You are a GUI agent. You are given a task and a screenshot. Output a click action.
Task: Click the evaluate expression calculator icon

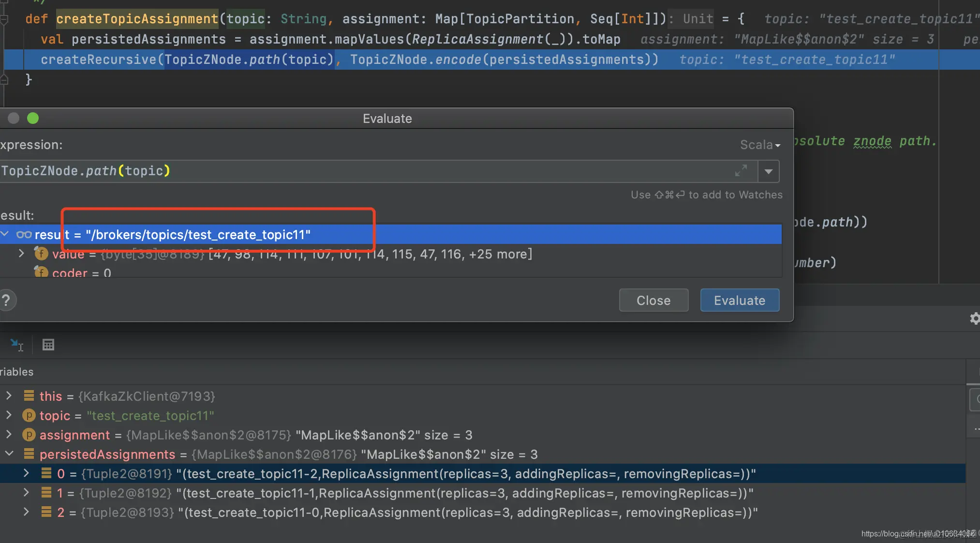click(x=48, y=345)
